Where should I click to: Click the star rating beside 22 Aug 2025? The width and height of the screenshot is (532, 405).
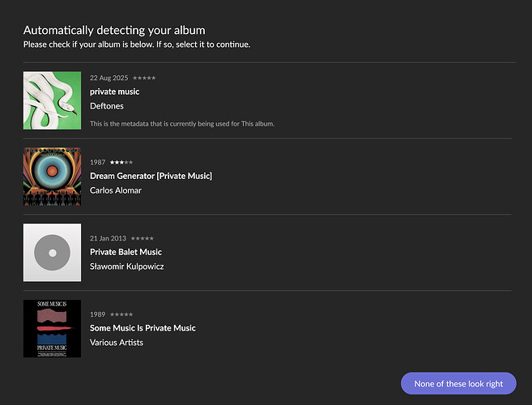click(x=144, y=78)
